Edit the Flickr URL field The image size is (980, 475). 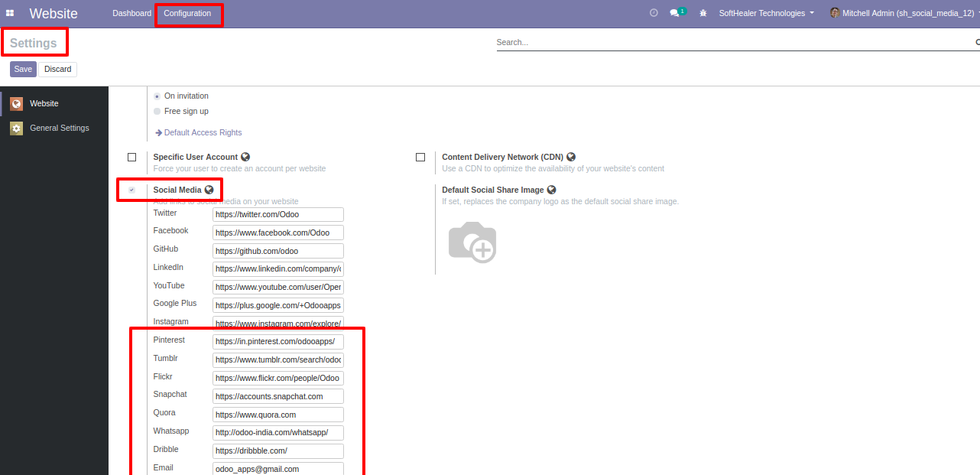[278, 379]
